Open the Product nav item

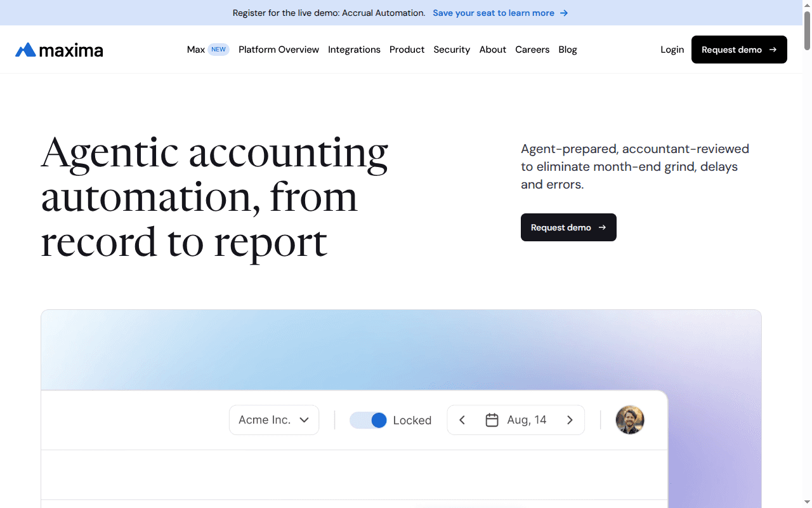407,50
